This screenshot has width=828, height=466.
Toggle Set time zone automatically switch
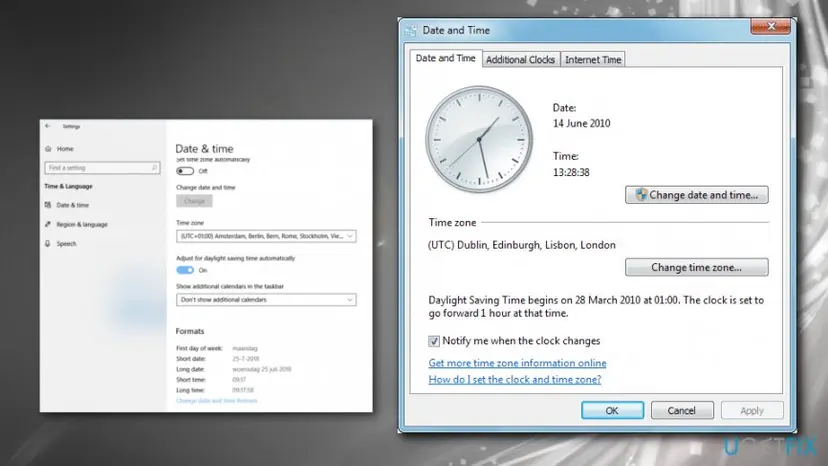click(x=185, y=171)
